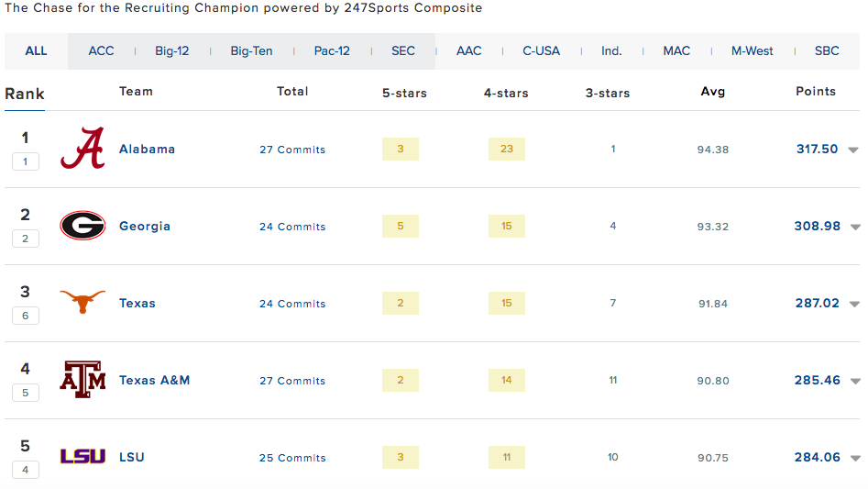Switch to the SEC conference tab
The image size is (868, 489).
[x=403, y=51]
